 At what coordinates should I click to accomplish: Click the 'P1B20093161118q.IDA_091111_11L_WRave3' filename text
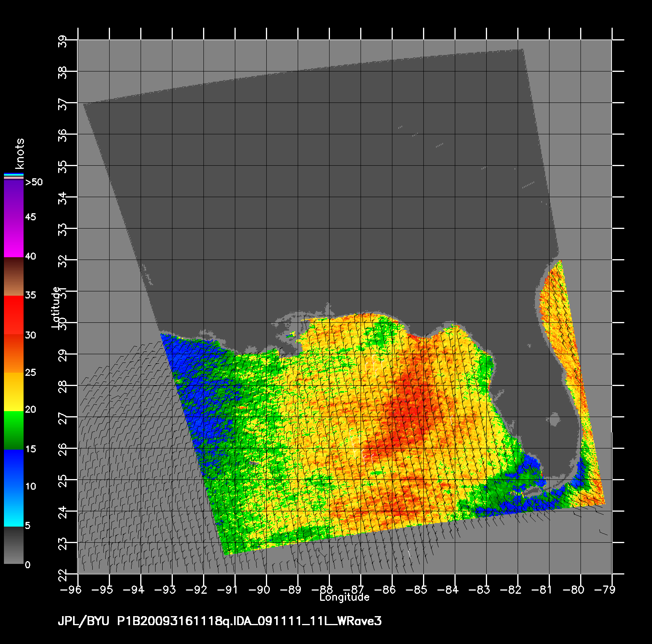click(x=250, y=621)
